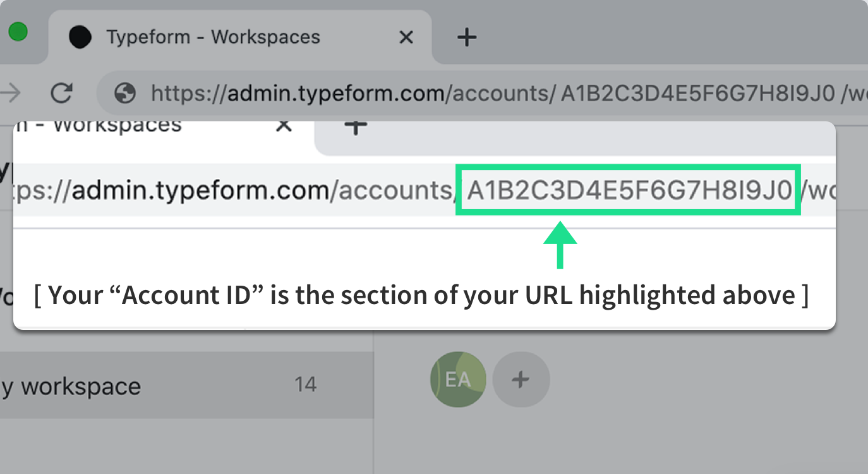
Task: Select the Typeform - Workspaces tab
Action: tap(241, 37)
